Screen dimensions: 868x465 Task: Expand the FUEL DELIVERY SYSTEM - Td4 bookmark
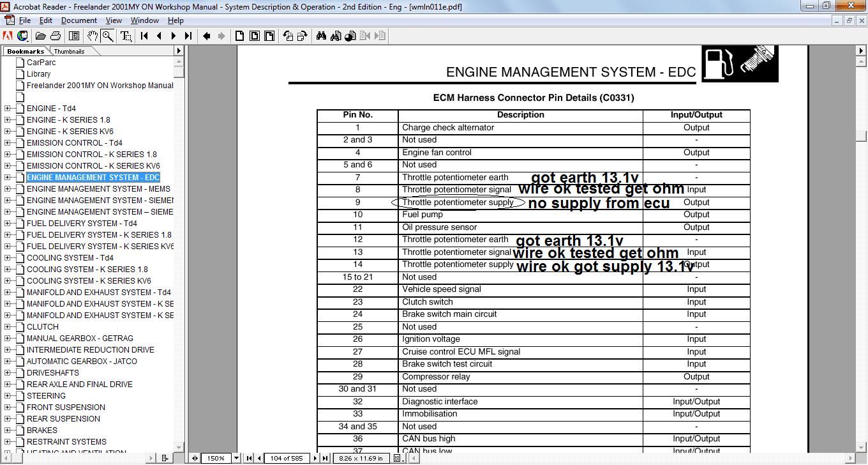8,224
